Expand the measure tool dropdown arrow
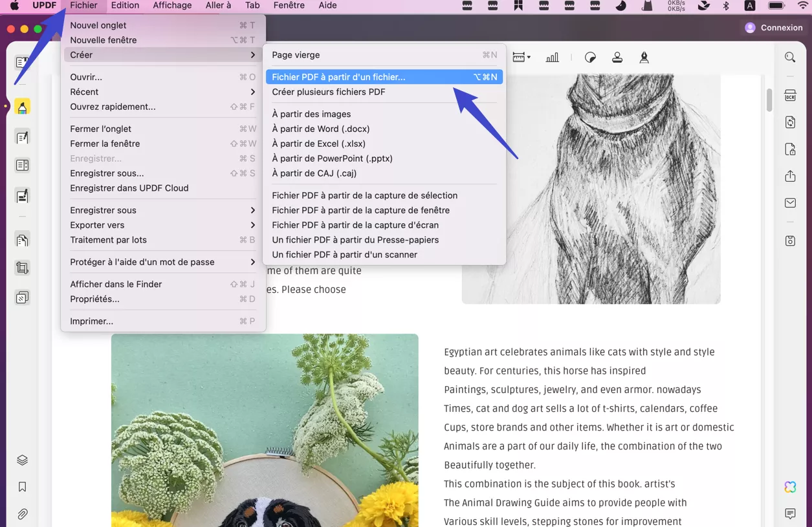The image size is (812, 527). 529,57
